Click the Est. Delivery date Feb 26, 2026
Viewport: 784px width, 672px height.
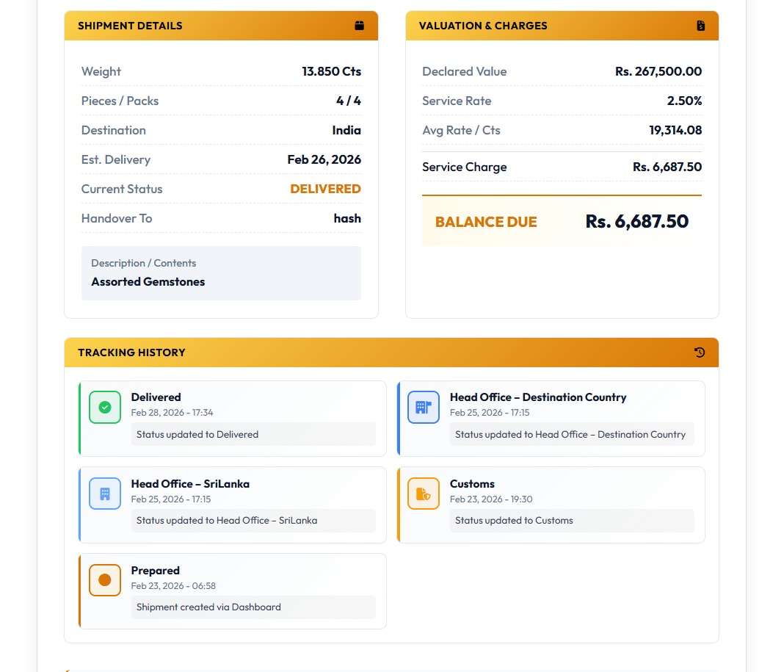[x=324, y=159]
